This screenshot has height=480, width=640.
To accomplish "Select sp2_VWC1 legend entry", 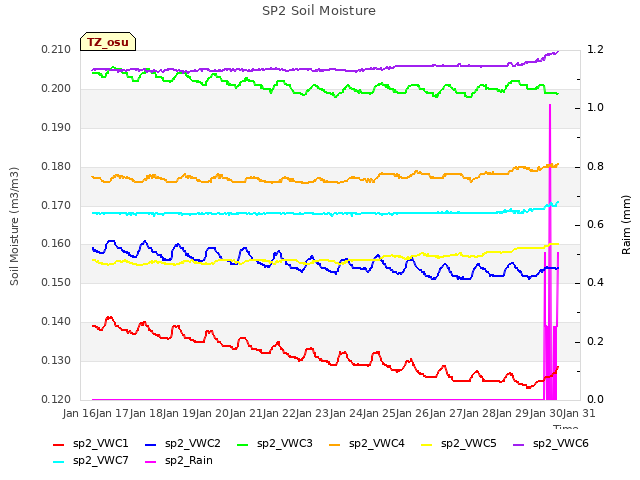I will tap(91, 444).
